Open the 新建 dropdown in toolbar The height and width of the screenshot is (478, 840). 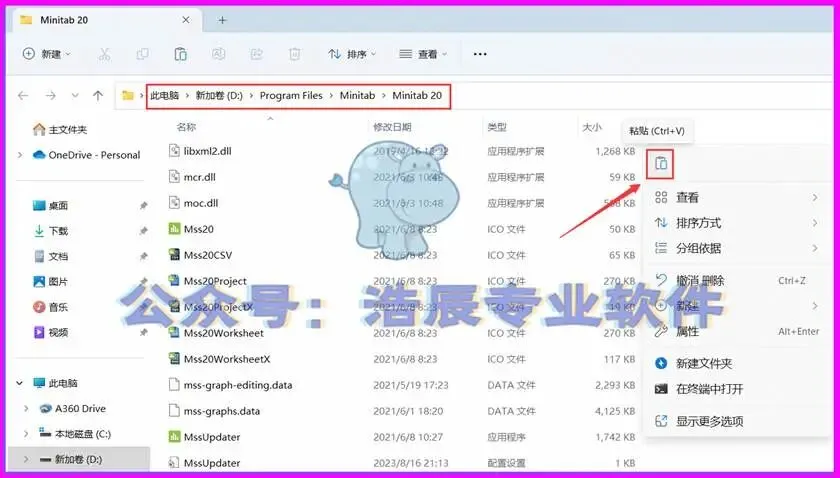click(47, 54)
